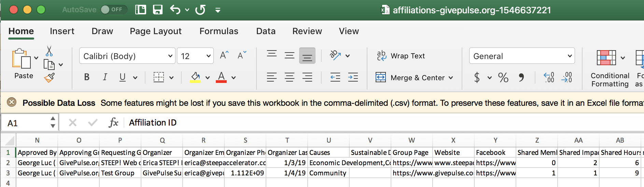Click the Undo arrow icon
The height and width of the screenshot is (187, 644).
click(175, 10)
